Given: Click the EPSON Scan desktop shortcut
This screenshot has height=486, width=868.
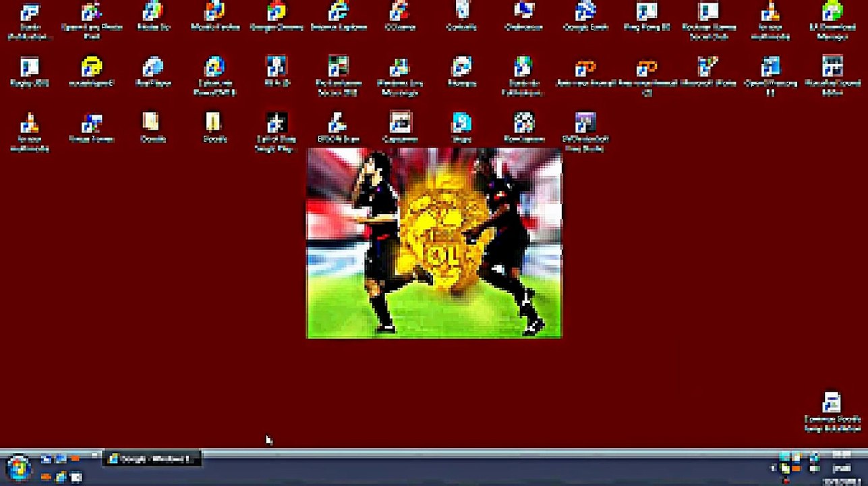Looking at the screenshot, I should pos(339,129).
